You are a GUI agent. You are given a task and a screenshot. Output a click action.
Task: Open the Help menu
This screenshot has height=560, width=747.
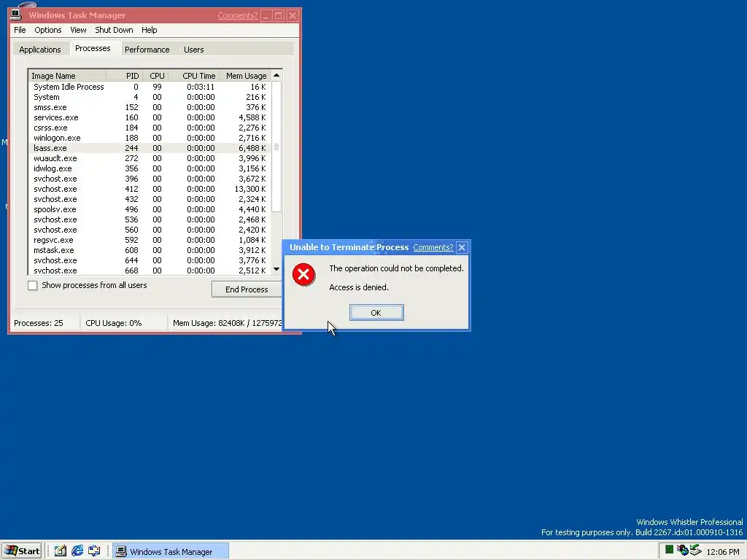(x=149, y=30)
